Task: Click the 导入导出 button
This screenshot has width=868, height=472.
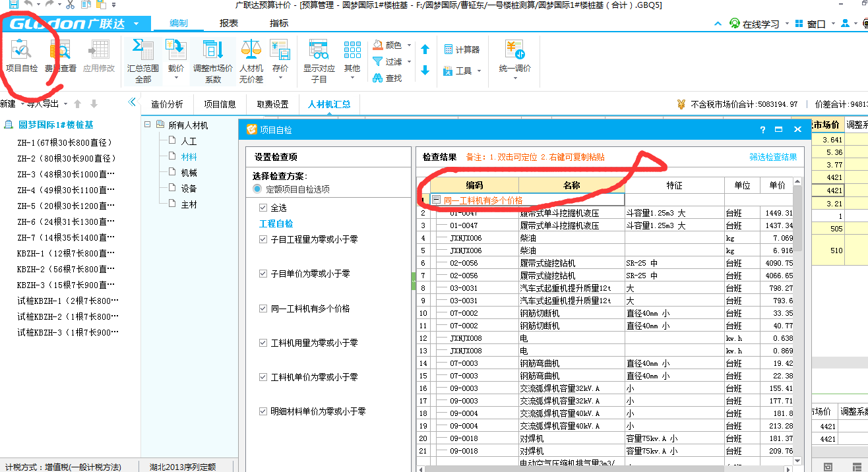Action: [44, 103]
